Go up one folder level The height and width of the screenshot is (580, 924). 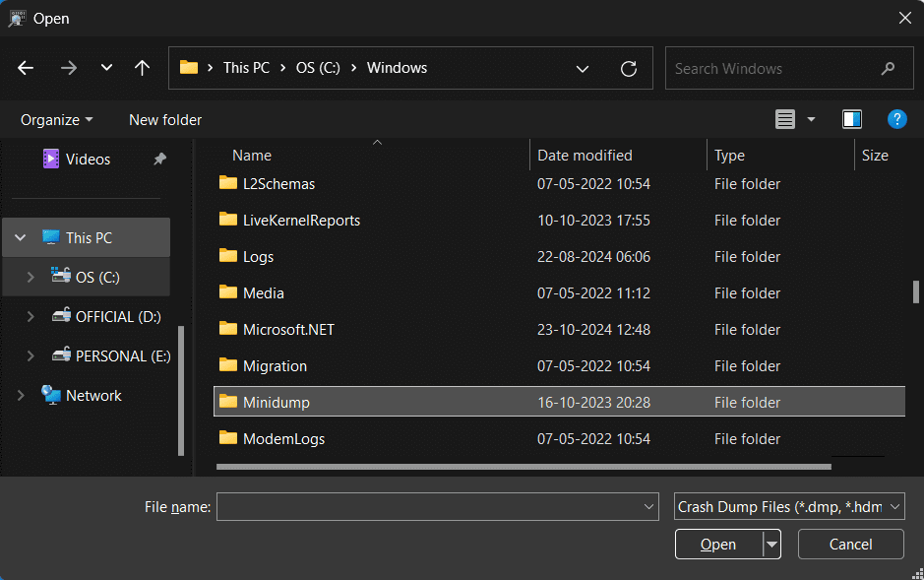142,67
